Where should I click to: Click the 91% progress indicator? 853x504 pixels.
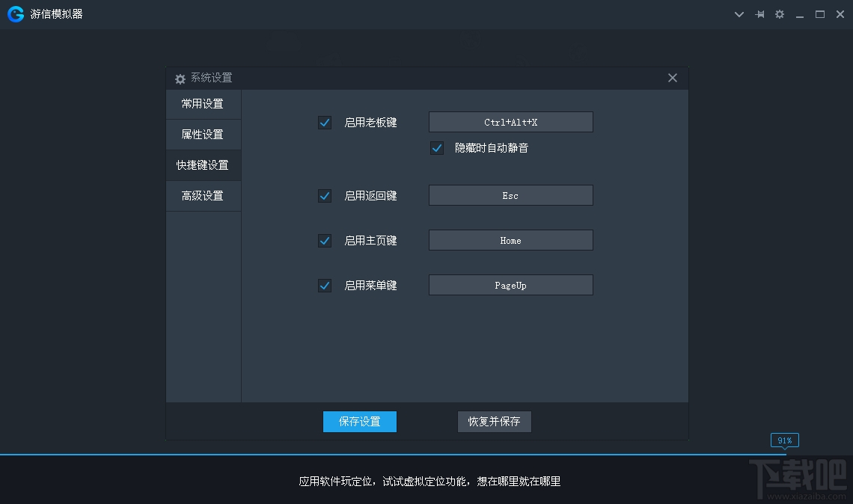[x=784, y=440]
